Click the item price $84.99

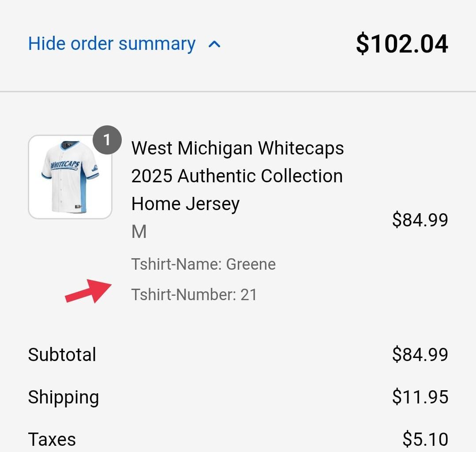(420, 220)
